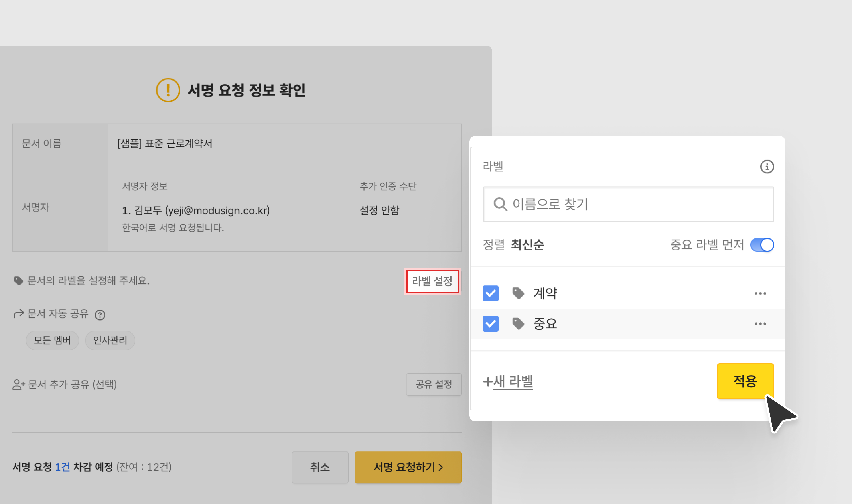Screen dimensions: 852x504
Task: Click the search magnifier icon
Action: click(500, 204)
